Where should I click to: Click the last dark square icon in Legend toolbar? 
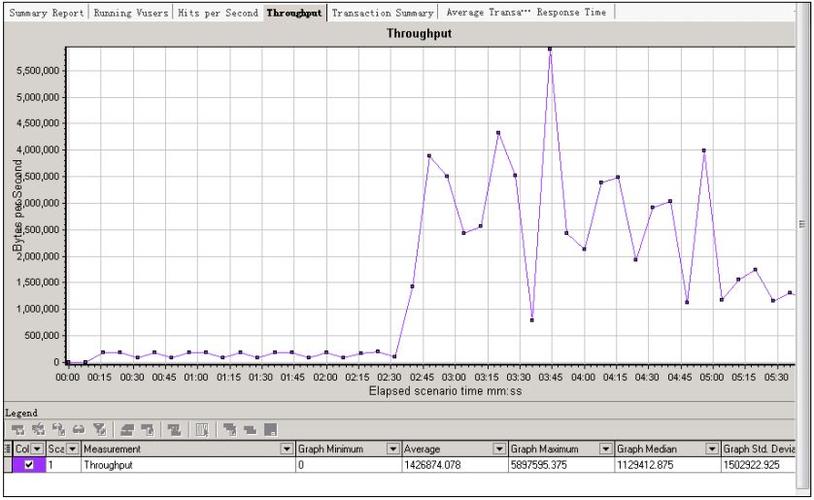[270, 428]
